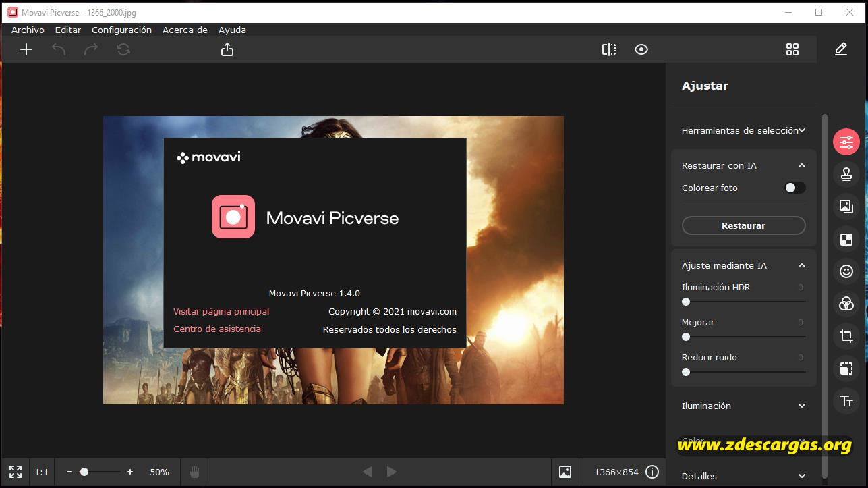
Task: Click the 1366×854 image dimensions text
Action: (x=616, y=472)
